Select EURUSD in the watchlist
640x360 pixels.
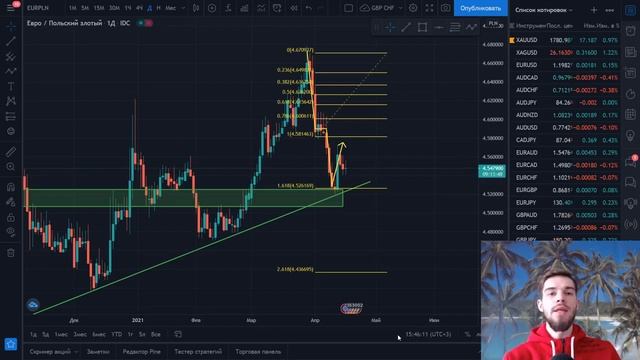564,65
